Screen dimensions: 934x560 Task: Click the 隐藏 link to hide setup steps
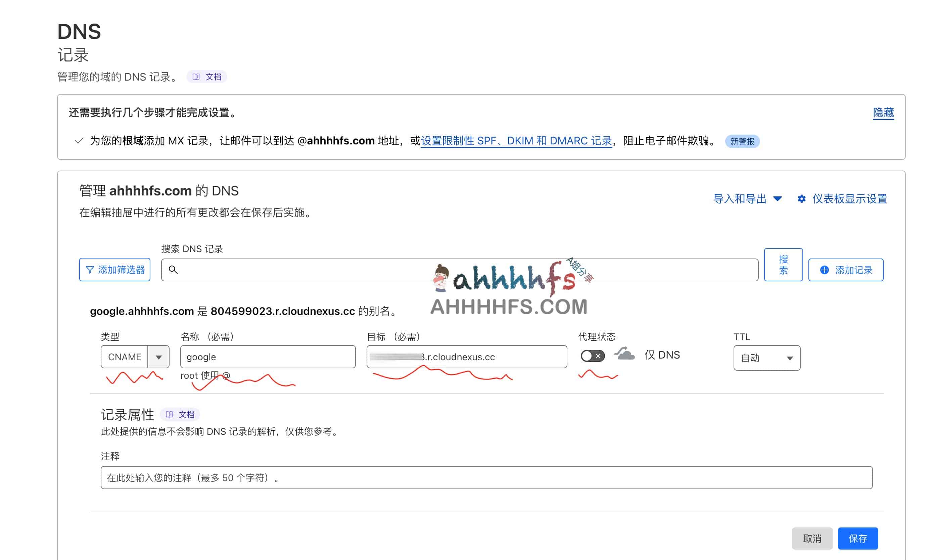[883, 112]
